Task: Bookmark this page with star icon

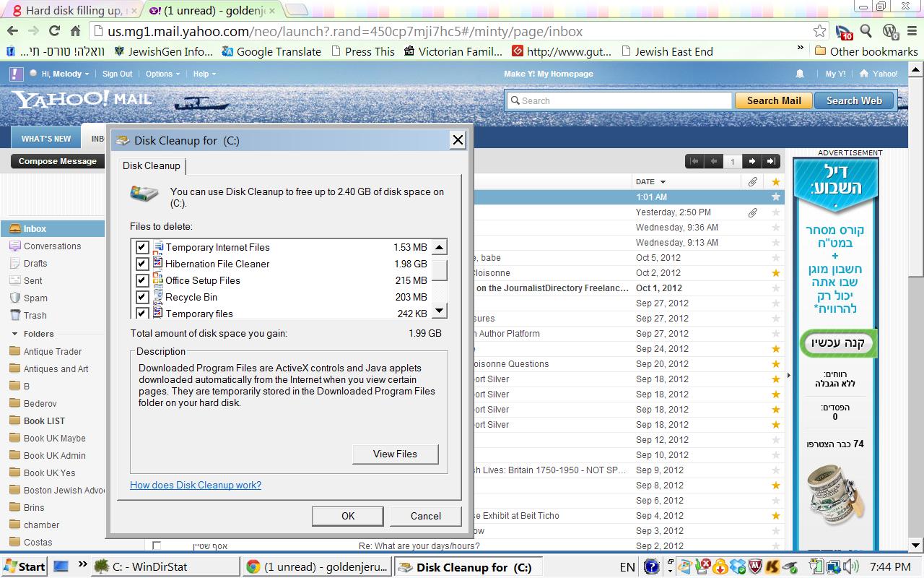Action: tap(819, 31)
